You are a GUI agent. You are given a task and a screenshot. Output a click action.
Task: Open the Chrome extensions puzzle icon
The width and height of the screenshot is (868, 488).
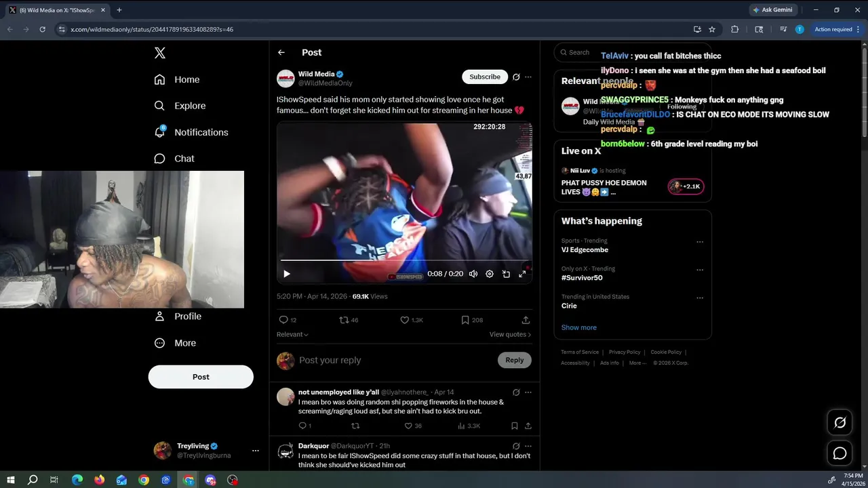(x=734, y=29)
